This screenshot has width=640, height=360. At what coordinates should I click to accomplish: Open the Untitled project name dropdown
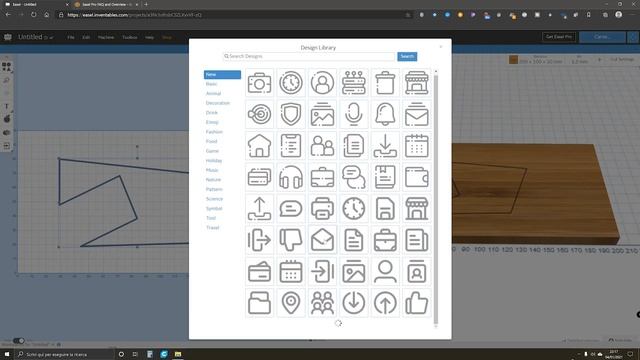coord(51,38)
